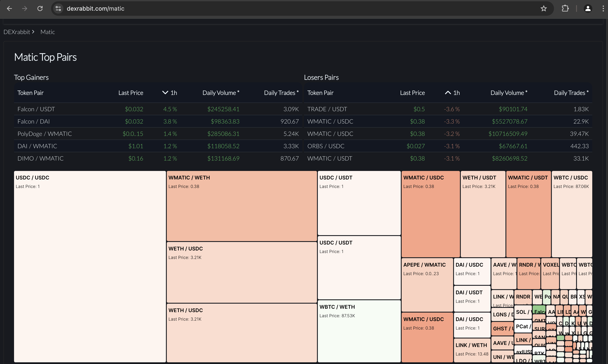Select the green Falcon treemap tile
Viewport: 608px width, 364px height.
click(539, 310)
